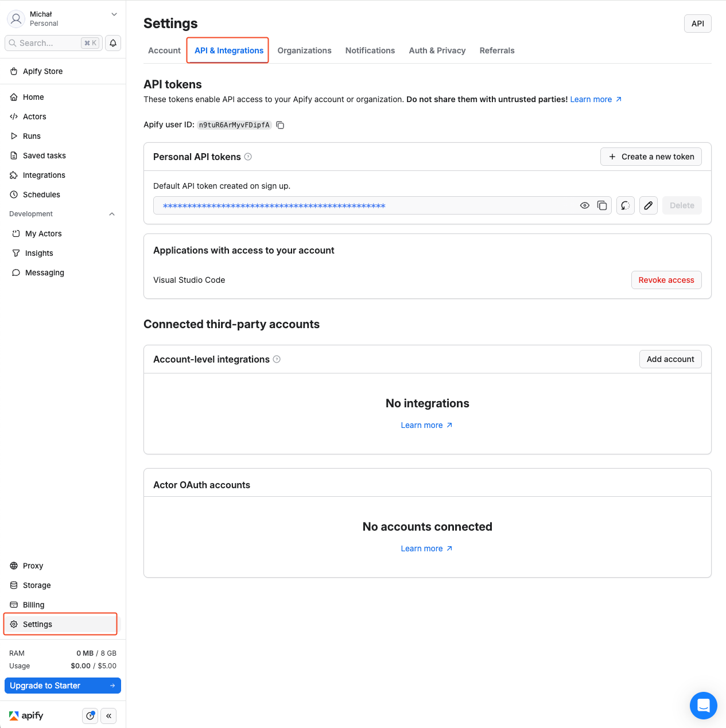Revoke Visual Studio Code access
The image size is (726, 728).
tap(666, 280)
